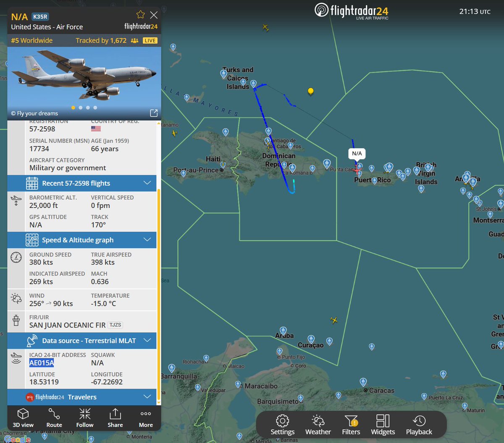The image size is (504, 443).
Task: Click the calendar icon beside Recent flights
Action: click(x=32, y=183)
